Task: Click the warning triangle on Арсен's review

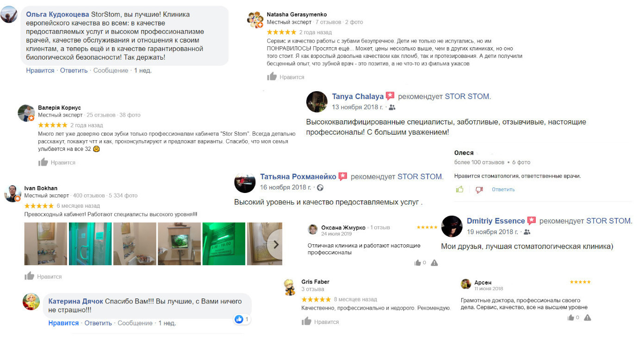Action: (x=587, y=317)
